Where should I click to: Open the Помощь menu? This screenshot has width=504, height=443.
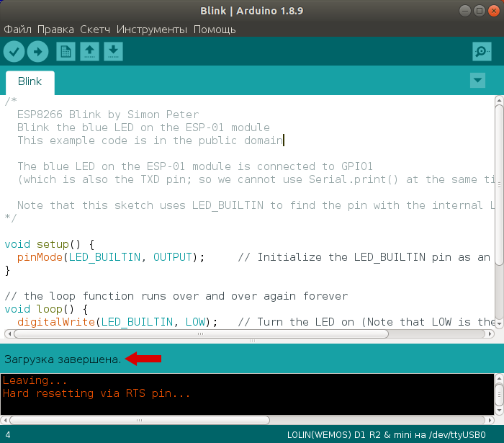pos(215,30)
